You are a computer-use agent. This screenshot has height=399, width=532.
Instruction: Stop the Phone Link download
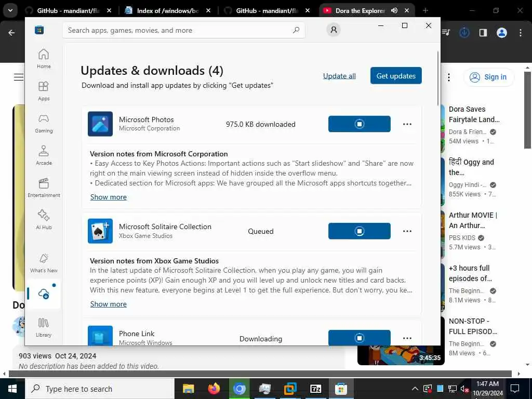[360, 338]
